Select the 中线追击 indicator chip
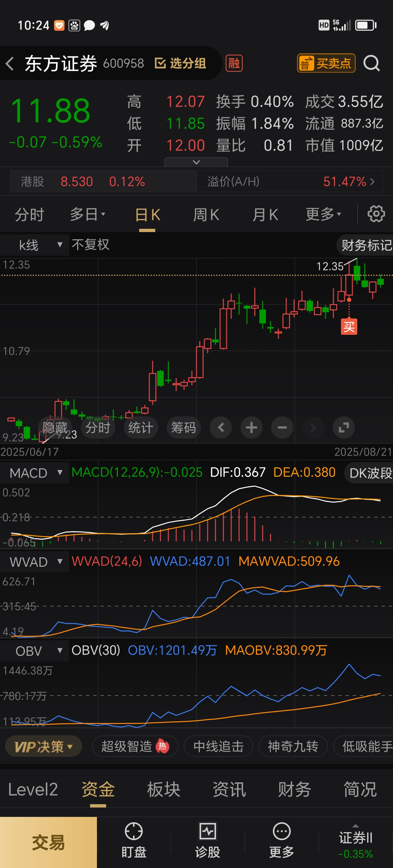 218,747
